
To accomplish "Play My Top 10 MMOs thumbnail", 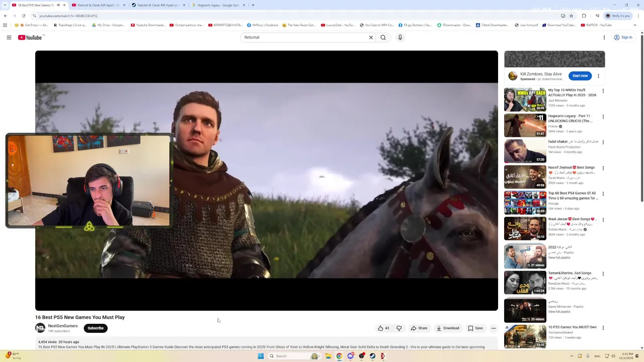I will 525,100.
